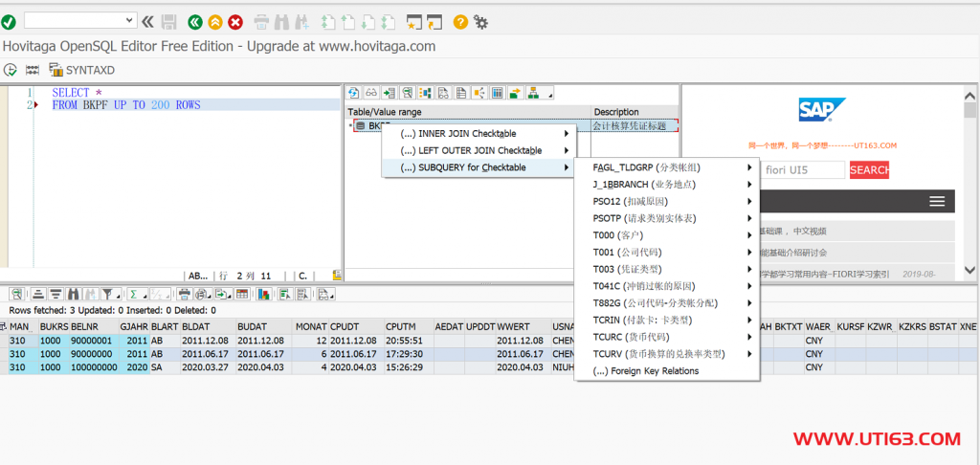Click the green-arrow insert rows icon
The width and height of the screenshot is (980, 465).
coord(390,93)
